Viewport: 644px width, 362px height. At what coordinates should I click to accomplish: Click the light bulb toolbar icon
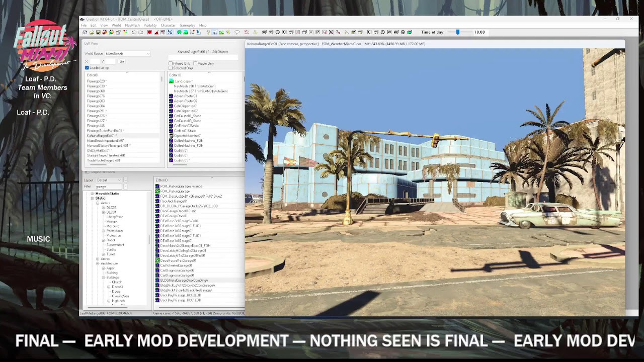(208, 32)
